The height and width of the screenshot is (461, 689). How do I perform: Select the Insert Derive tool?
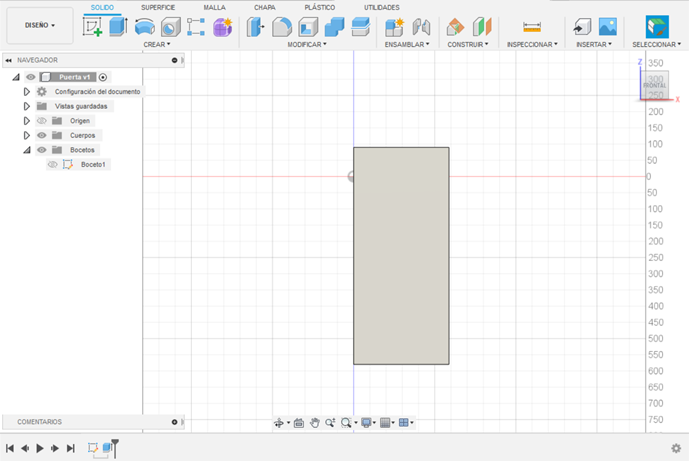pos(582,27)
